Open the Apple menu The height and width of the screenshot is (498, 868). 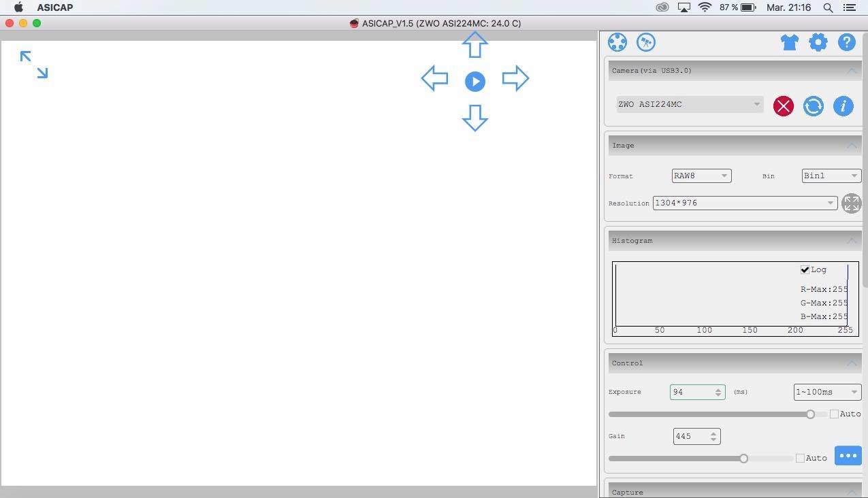coord(18,7)
